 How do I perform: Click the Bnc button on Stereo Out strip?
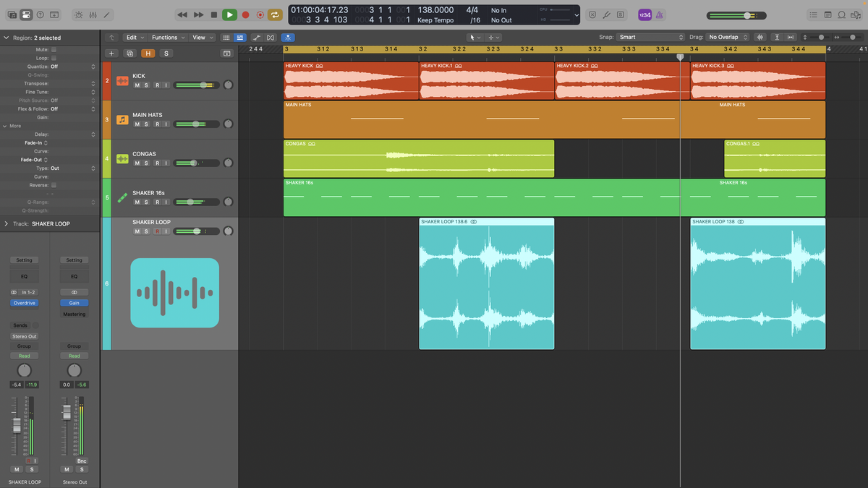[x=81, y=461]
